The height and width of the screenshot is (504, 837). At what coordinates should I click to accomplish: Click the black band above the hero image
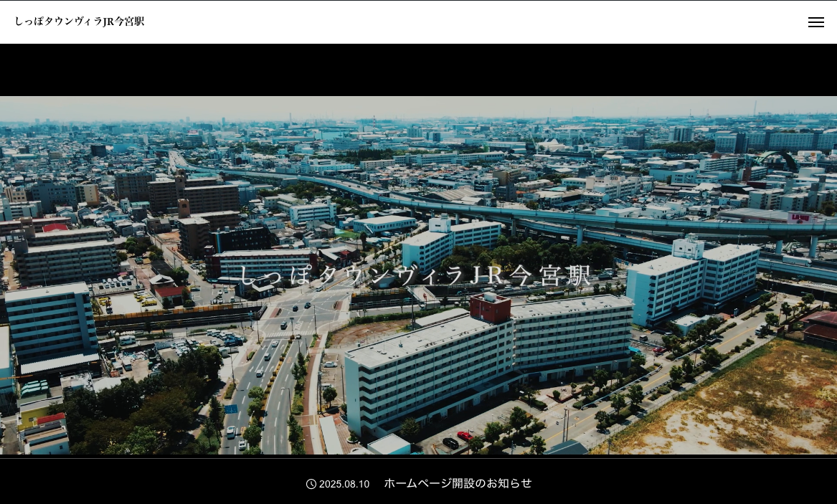418,70
